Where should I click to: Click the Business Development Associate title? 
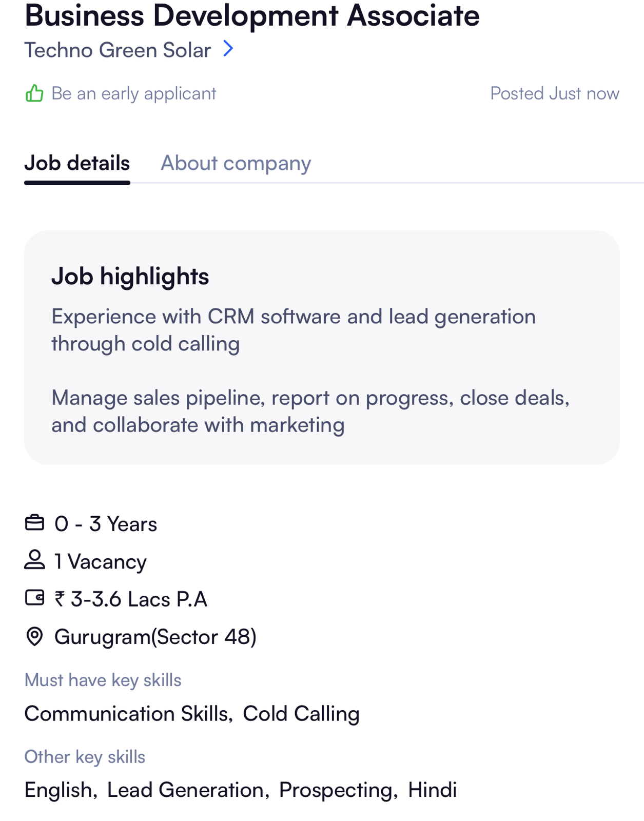coord(252,15)
